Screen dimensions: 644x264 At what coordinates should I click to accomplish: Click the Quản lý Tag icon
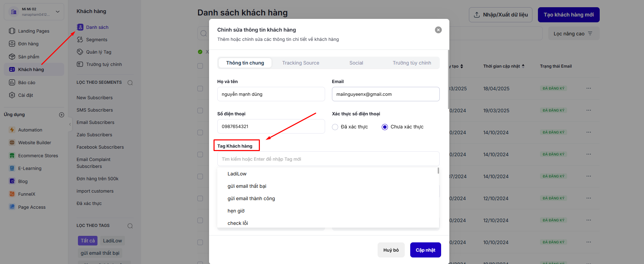coord(80,52)
